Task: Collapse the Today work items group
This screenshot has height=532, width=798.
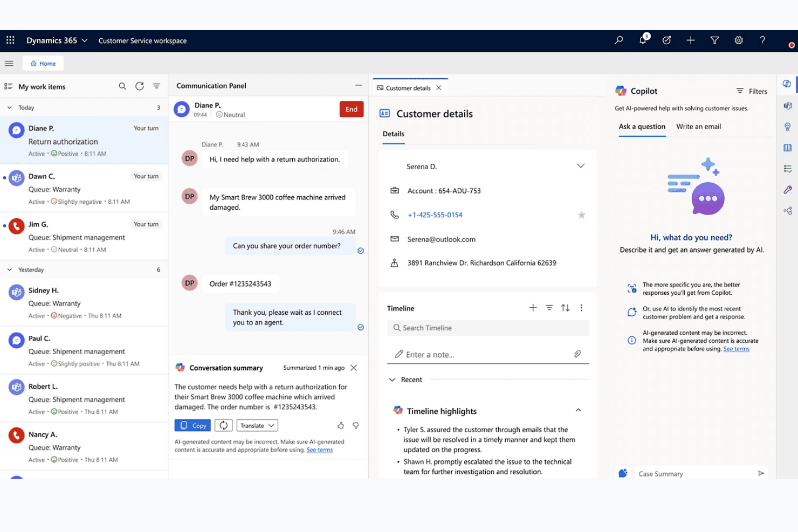Action: pyautogui.click(x=10, y=108)
